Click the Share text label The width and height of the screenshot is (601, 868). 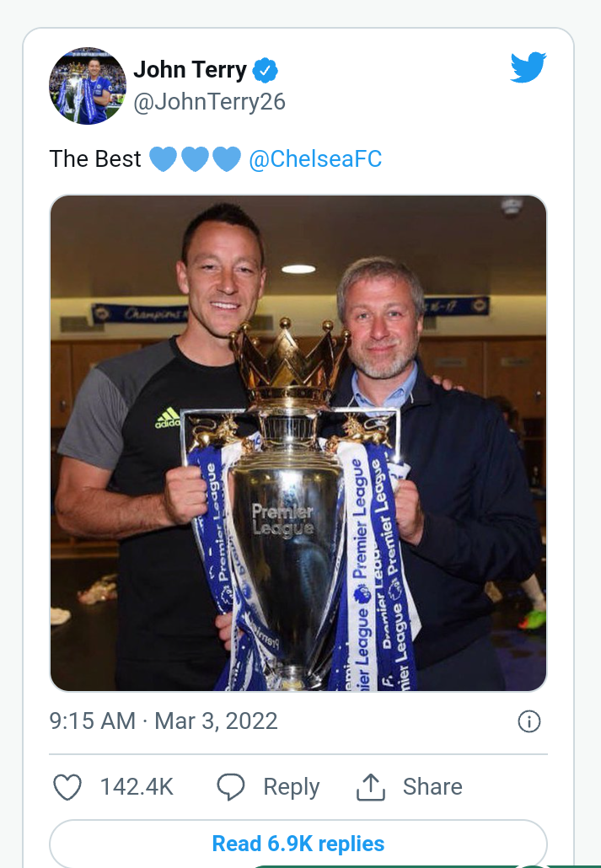[432, 787]
